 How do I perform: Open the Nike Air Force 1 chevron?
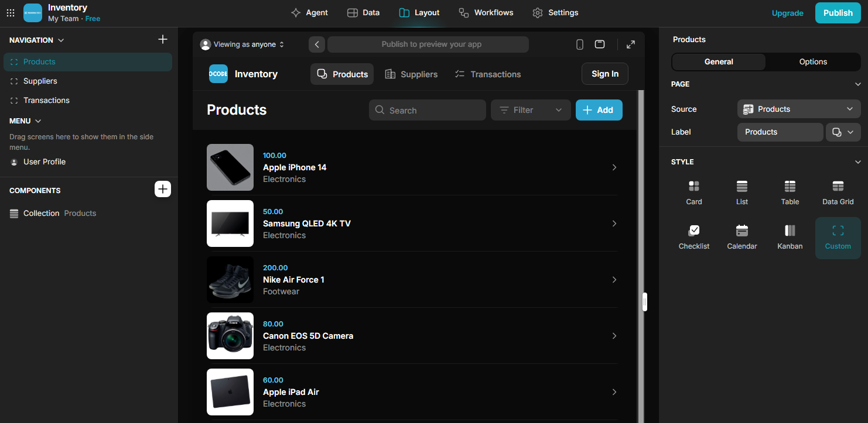tap(614, 280)
